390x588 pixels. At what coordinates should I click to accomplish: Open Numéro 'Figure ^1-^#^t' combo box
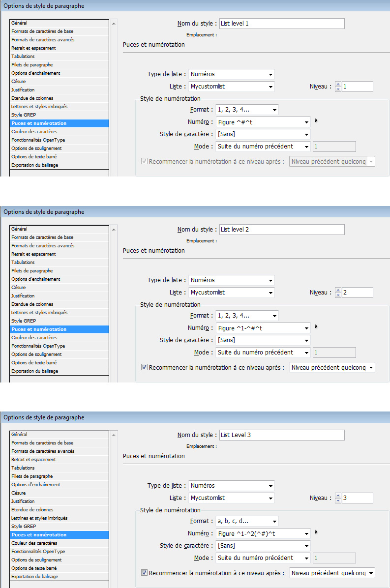pos(263,328)
